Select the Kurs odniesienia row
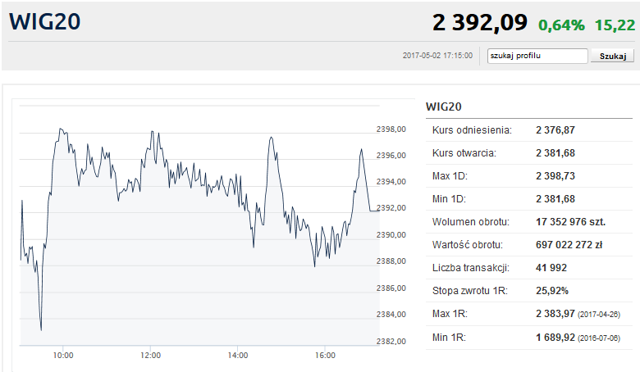 (529, 130)
